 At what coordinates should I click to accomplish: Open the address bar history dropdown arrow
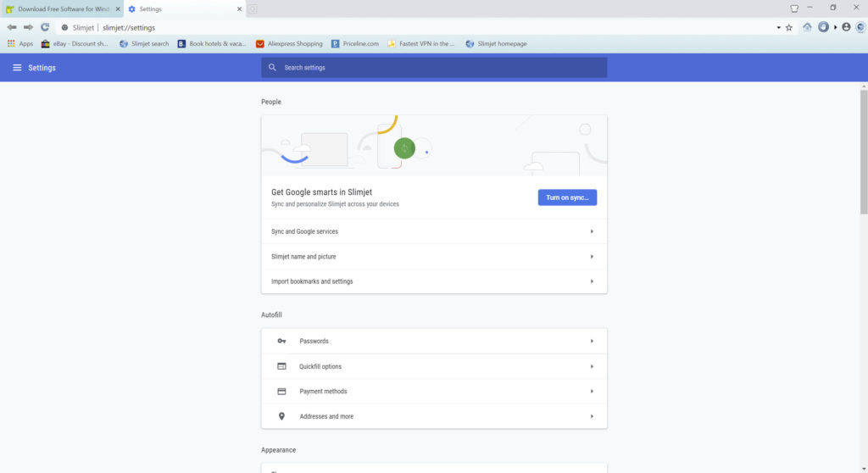tap(778, 28)
